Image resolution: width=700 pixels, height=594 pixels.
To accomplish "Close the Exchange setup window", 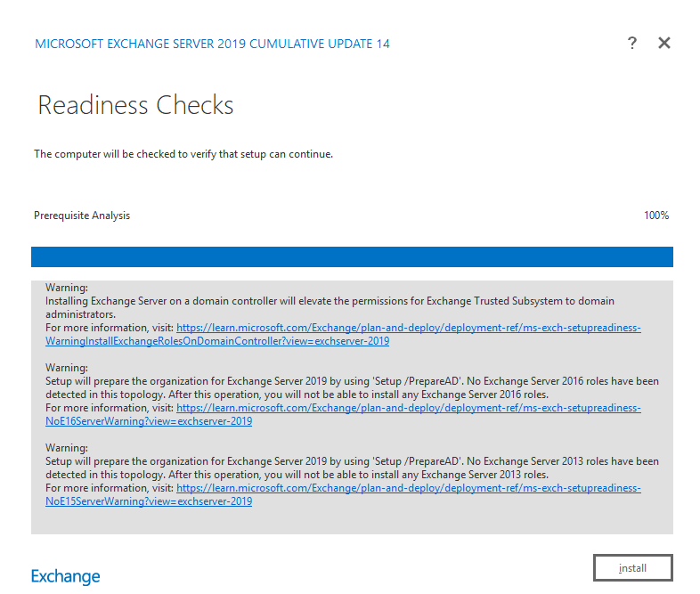I will [664, 43].
